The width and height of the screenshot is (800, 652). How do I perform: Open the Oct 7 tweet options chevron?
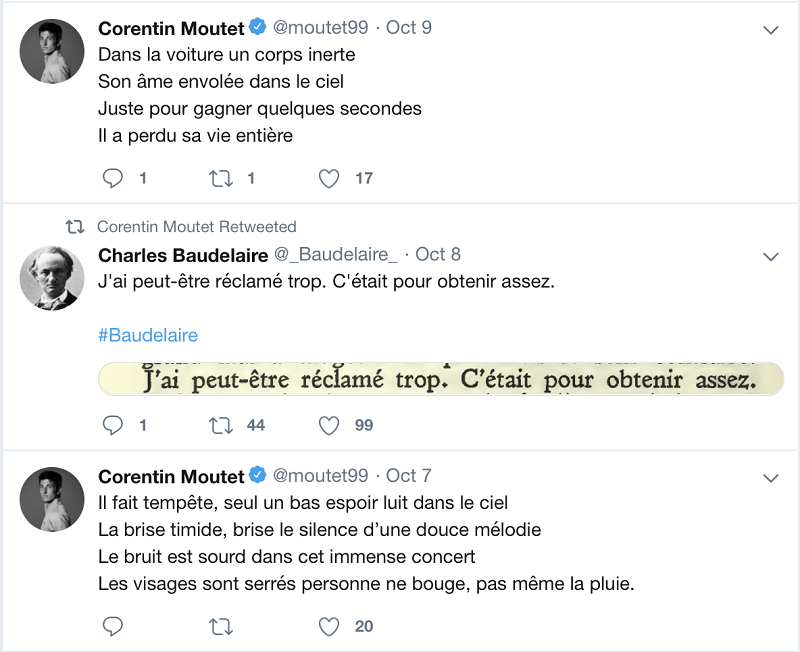click(x=770, y=478)
